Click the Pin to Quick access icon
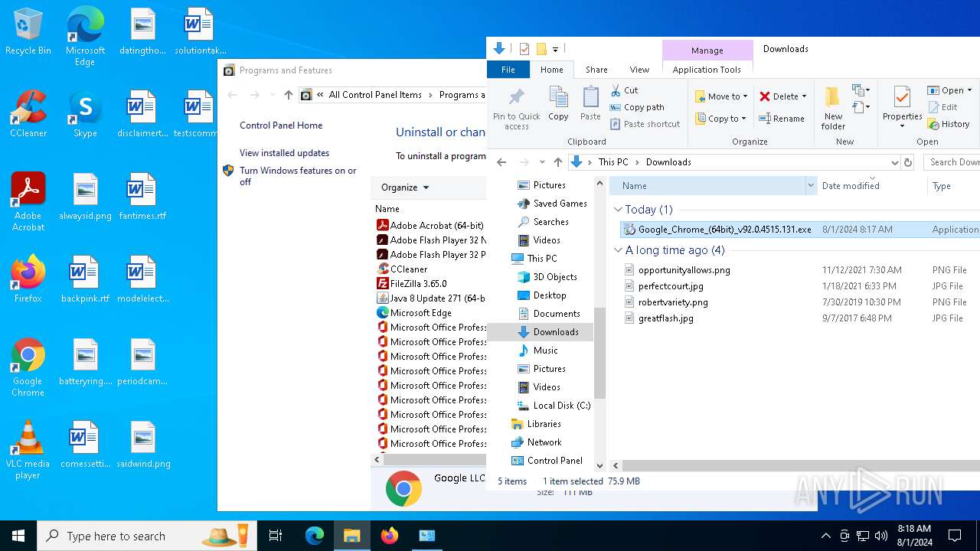The width and height of the screenshot is (980, 551). pyautogui.click(x=516, y=107)
